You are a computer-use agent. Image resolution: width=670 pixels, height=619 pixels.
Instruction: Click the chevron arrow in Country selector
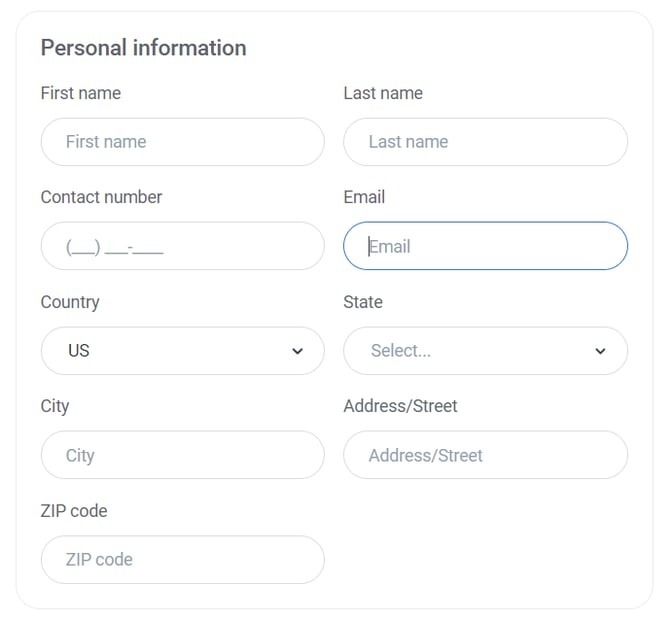pos(297,351)
